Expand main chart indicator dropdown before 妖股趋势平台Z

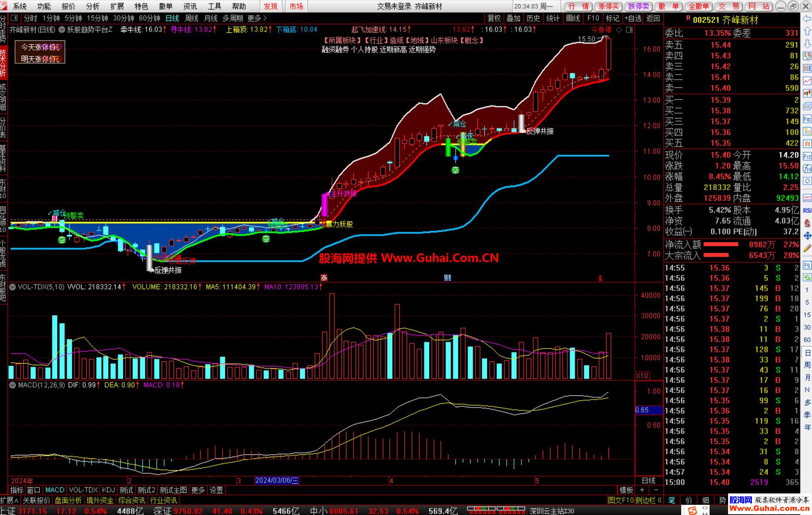click(x=62, y=29)
